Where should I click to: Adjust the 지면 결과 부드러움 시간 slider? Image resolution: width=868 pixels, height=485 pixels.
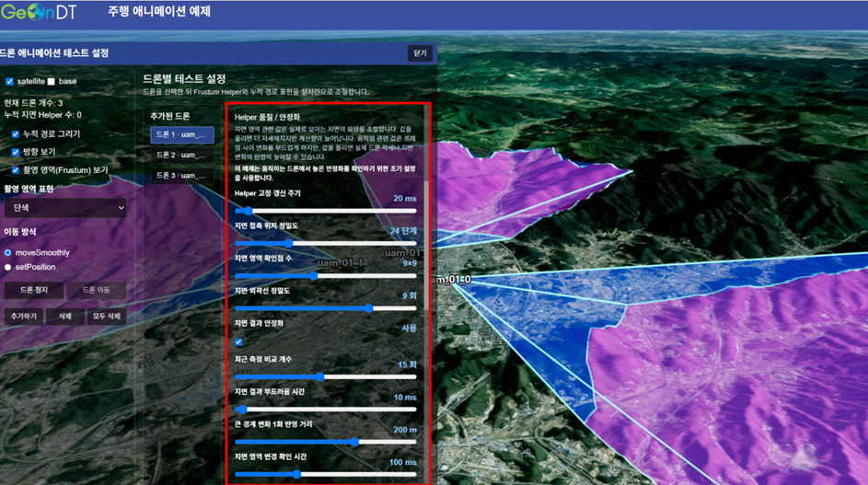[326, 410]
